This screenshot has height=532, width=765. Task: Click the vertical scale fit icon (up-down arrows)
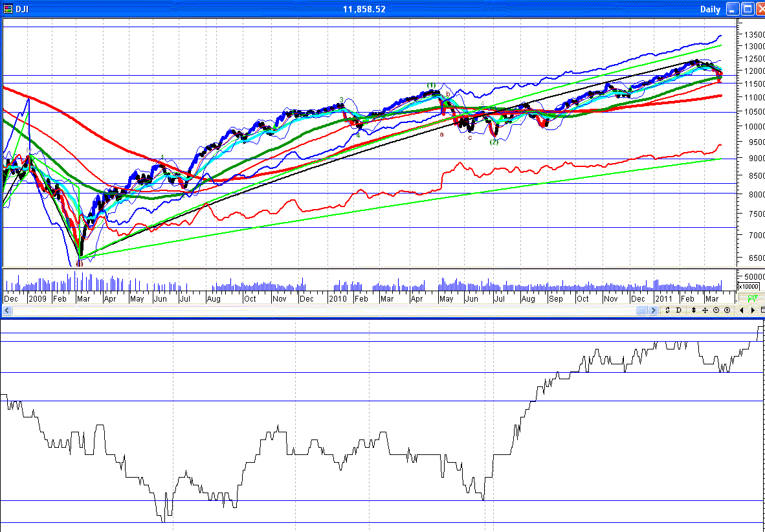pos(694,310)
